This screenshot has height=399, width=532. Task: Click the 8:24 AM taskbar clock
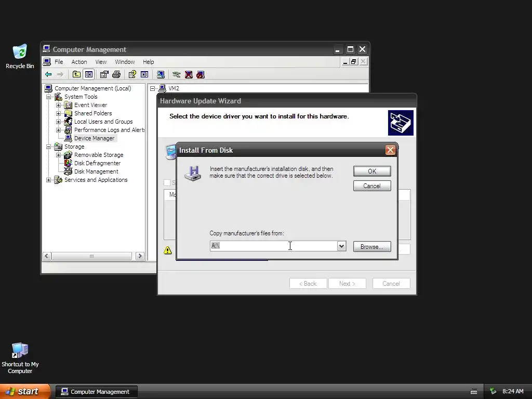513,392
